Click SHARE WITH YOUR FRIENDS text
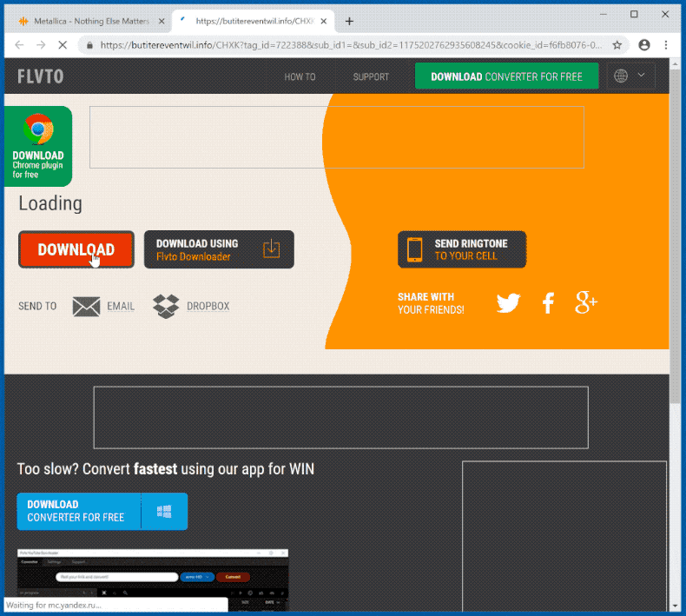The image size is (686, 616). pyautogui.click(x=431, y=303)
